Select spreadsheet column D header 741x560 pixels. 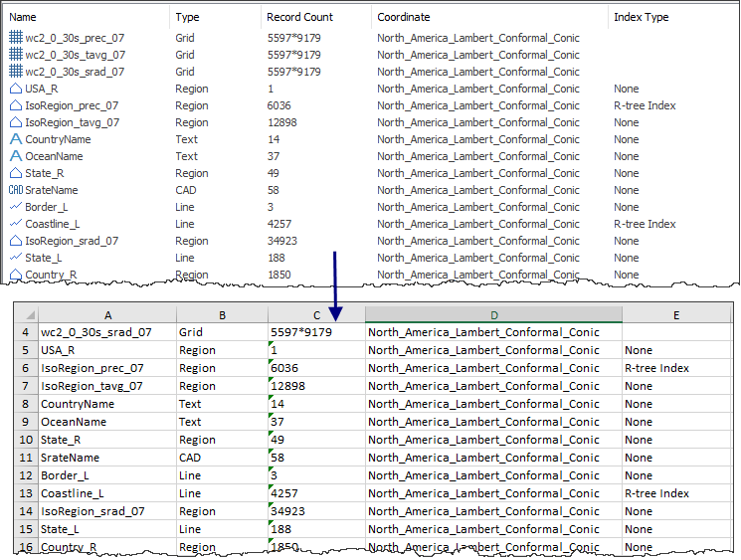point(493,315)
